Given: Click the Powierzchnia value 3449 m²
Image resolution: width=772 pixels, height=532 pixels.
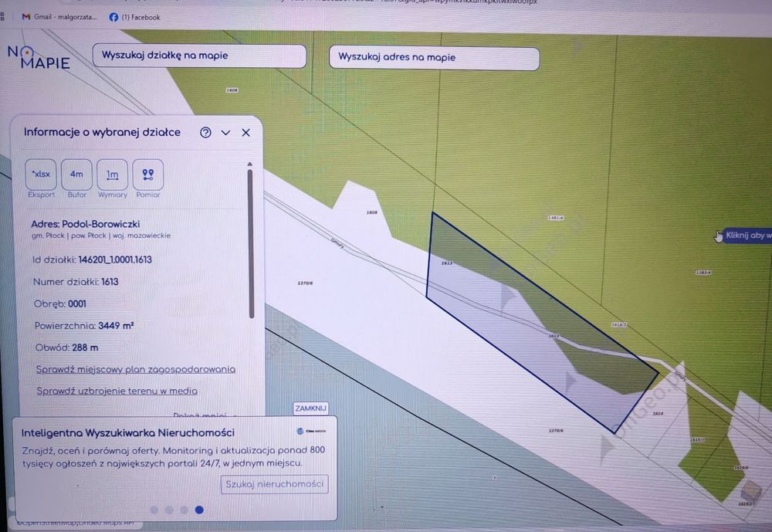Looking at the screenshot, I should click(117, 326).
